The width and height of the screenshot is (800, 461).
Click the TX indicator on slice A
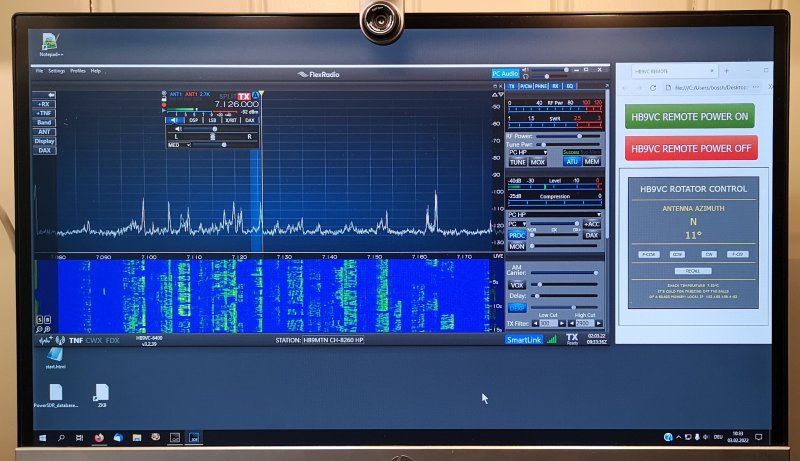click(243, 96)
